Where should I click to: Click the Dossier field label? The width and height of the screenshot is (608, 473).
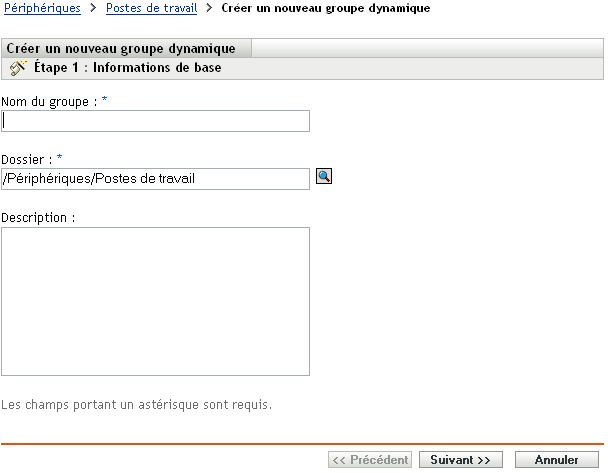(x=26, y=158)
